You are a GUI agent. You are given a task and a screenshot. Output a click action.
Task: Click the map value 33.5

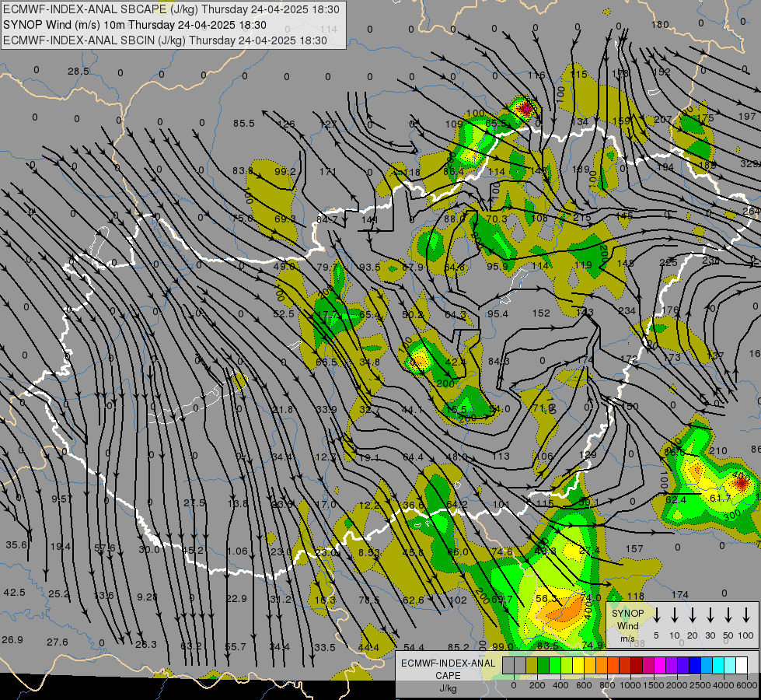325,648
